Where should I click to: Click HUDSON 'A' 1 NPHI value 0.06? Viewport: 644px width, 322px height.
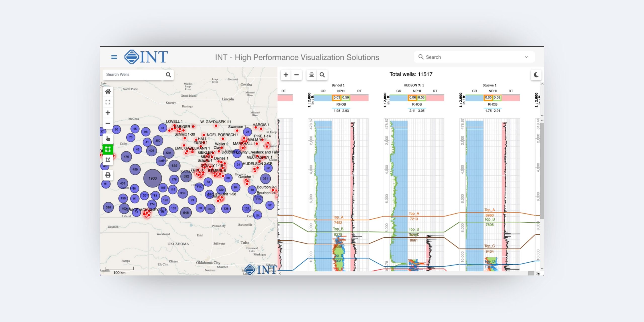coord(413,97)
